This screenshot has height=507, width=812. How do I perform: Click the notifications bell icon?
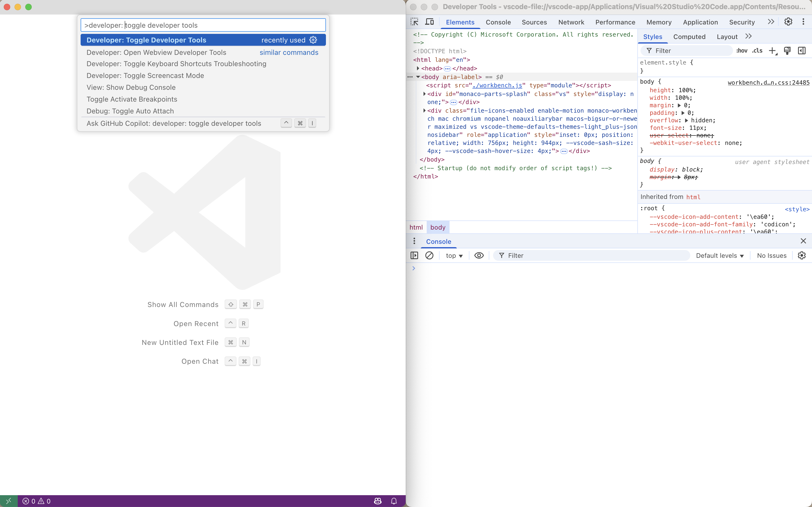(x=394, y=501)
